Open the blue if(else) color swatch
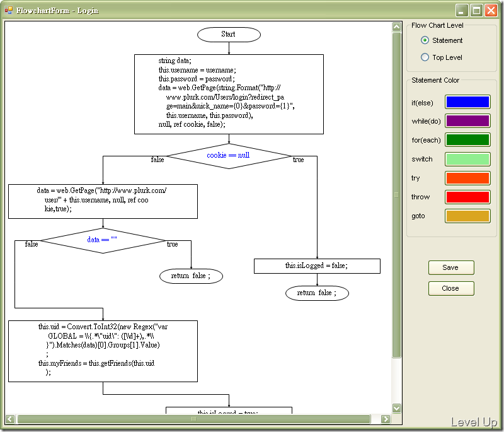The image size is (504, 432). point(467,102)
